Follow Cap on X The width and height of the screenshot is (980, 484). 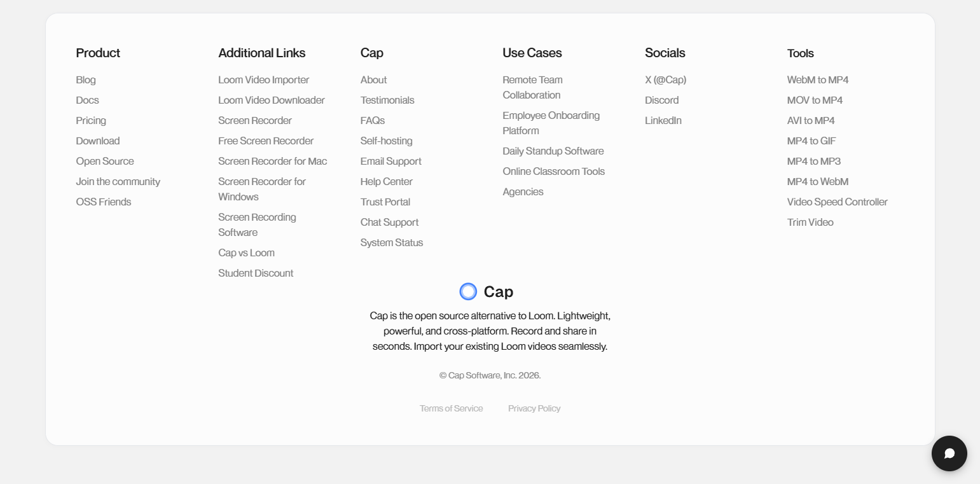(x=665, y=80)
